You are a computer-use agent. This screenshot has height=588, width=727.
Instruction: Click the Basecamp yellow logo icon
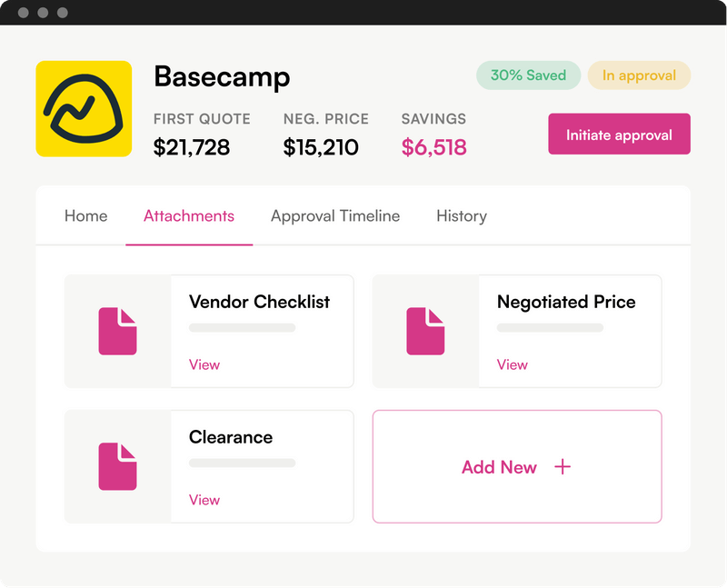pyautogui.click(x=84, y=109)
